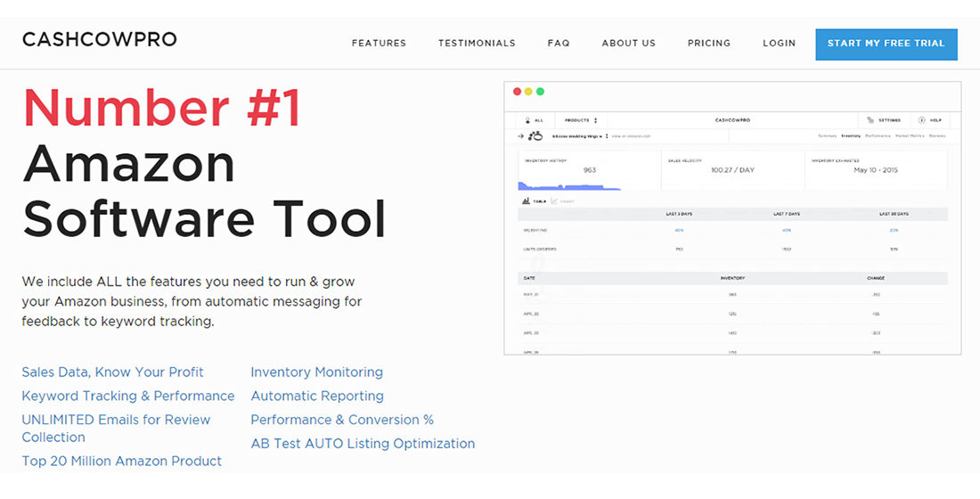Click the blue inventory history sparkline

569,185
